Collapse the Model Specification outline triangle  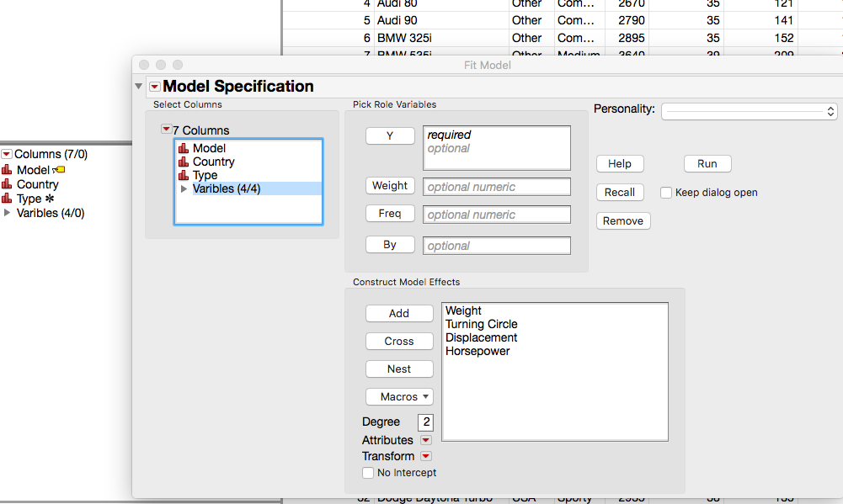139,87
